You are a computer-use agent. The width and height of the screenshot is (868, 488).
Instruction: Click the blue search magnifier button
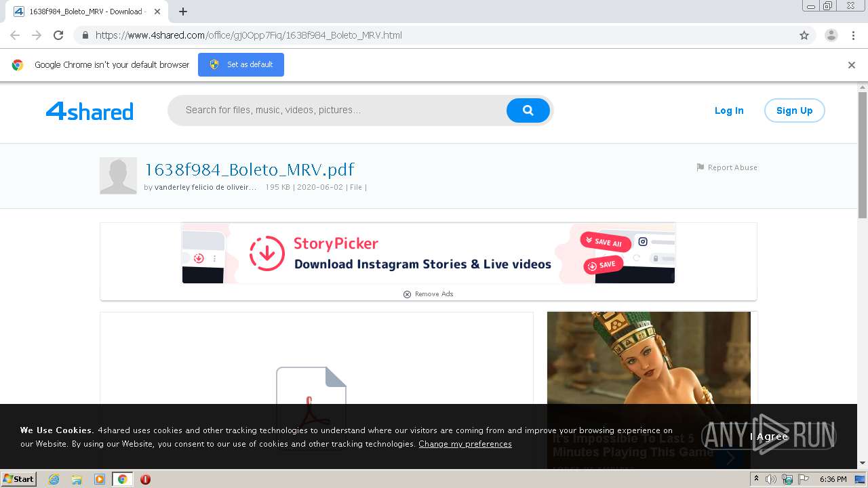tap(528, 110)
